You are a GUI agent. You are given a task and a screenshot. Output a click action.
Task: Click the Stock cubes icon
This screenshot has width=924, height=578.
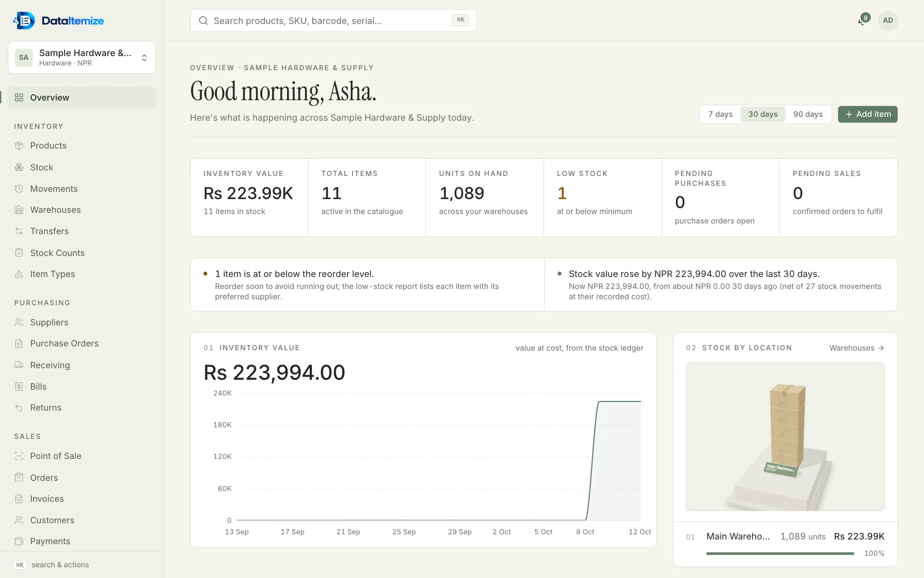19,167
